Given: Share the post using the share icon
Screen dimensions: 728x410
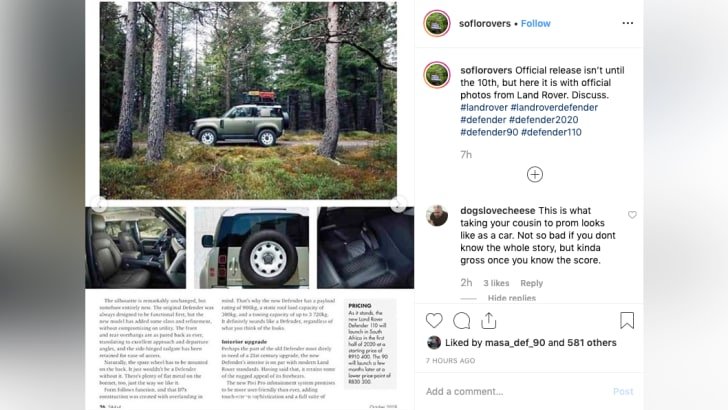Looking at the screenshot, I should (x=490, y=321).
